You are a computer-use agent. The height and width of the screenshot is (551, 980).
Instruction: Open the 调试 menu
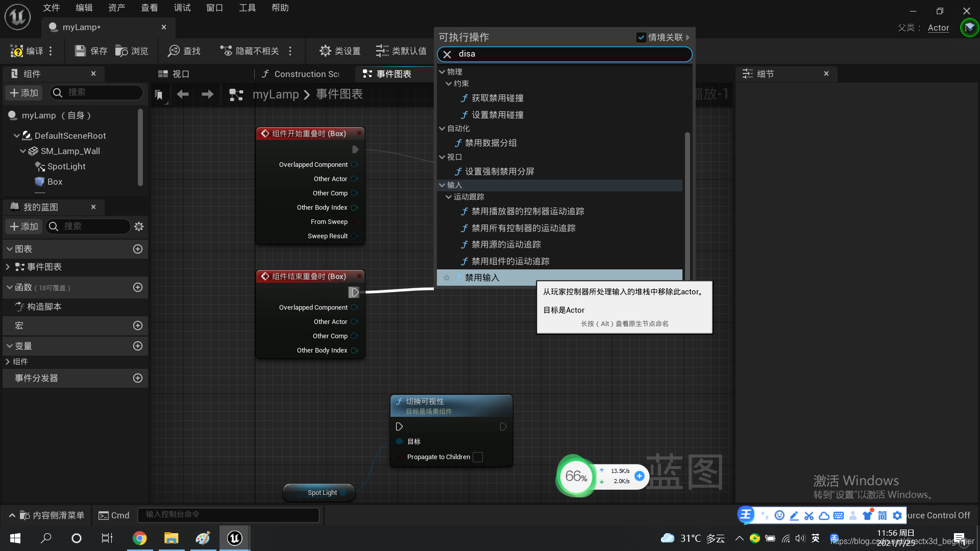click(x=182, y=8)
